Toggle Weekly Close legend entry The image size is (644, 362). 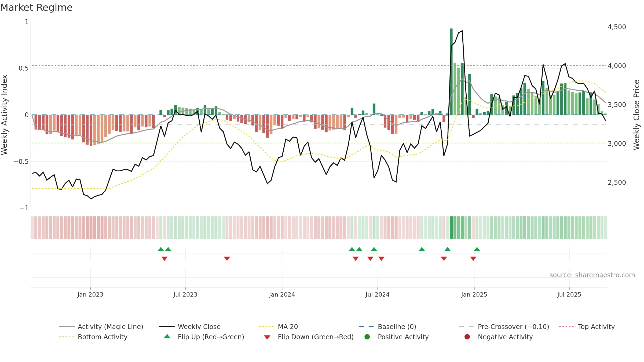pyautogui.click(x=190, y=327)
